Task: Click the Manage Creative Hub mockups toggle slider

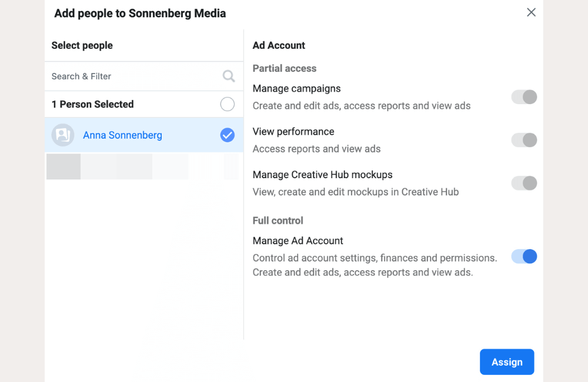Action: [x=523, y=183]
